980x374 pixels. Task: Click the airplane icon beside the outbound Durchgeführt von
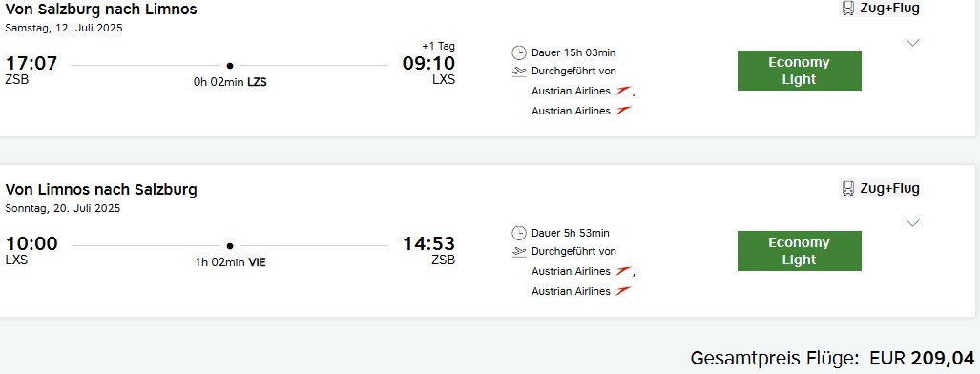(519, 72)
